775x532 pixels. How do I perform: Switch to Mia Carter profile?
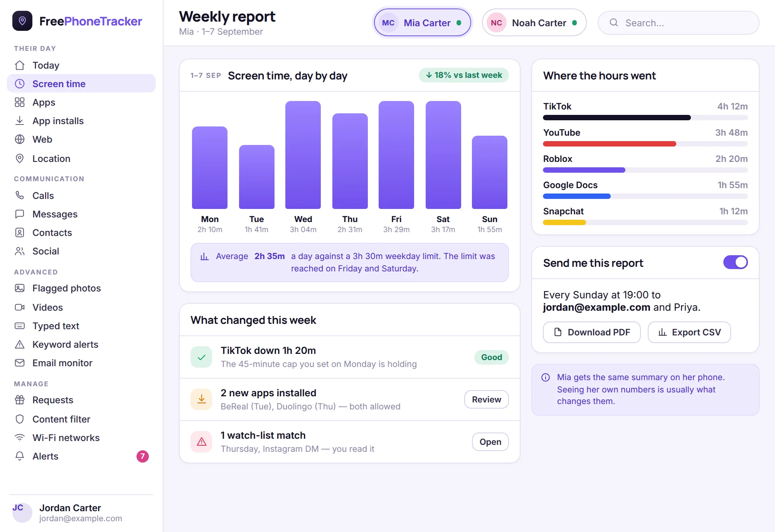pos(422,23)
